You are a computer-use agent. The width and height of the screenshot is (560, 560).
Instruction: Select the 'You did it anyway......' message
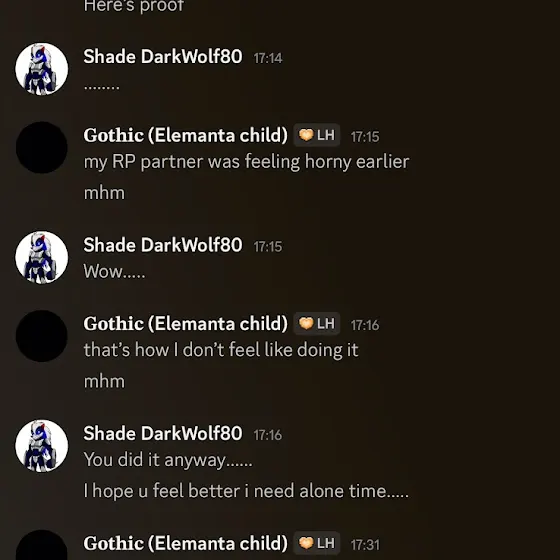[x=168, y=460]
